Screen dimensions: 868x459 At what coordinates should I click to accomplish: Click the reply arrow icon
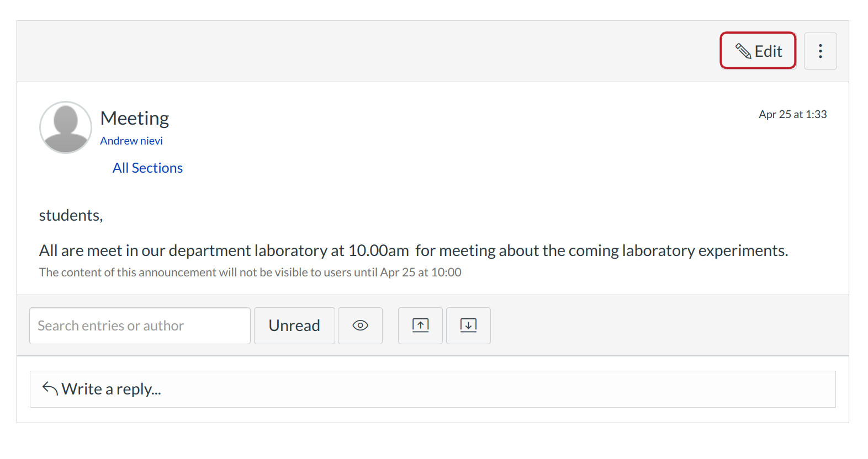[50, 389]
